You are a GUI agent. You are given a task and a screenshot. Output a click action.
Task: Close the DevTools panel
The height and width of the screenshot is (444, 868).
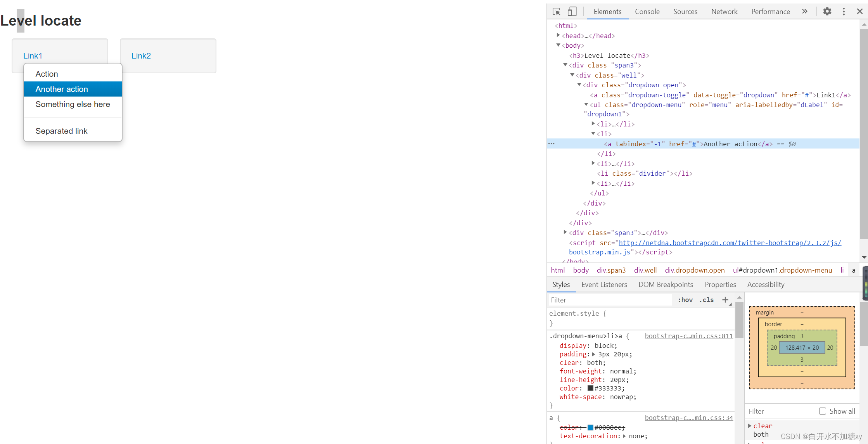860,12
